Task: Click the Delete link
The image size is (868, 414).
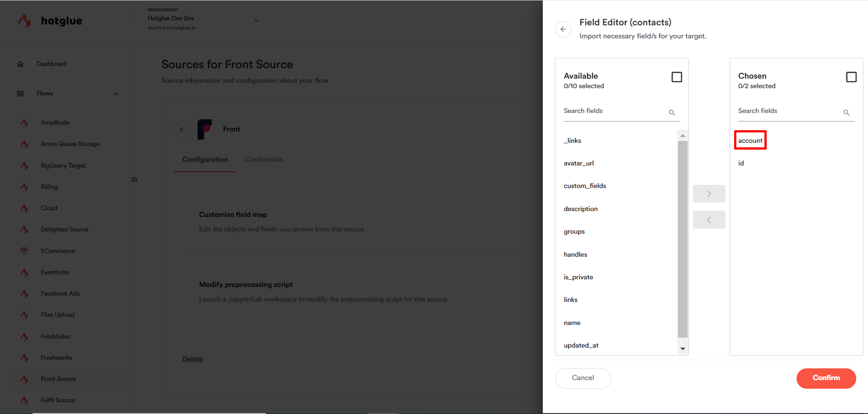Action: pos(193,359)
